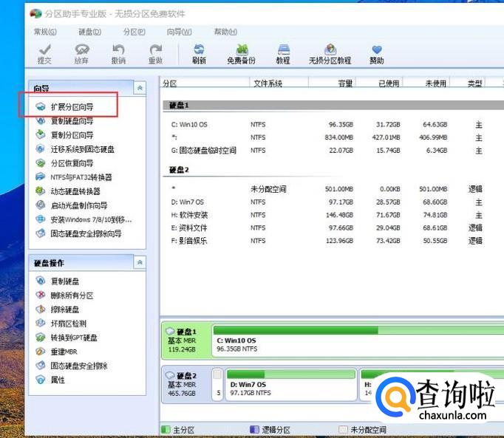504x438 pixels.
Task: Open the 向导(W) menu
Action: (180, 32)
